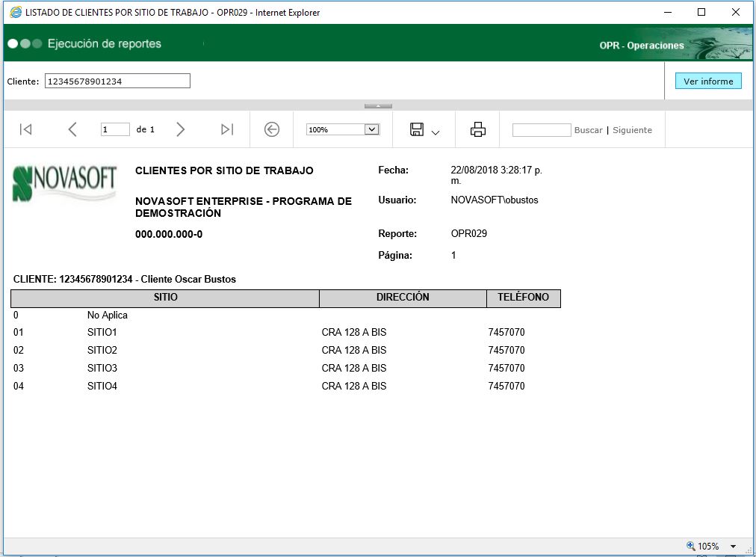Image resolution: width=756 pixels, height=557 pixels.
Task: Go to first page of report
Action: tap(25, 129)
